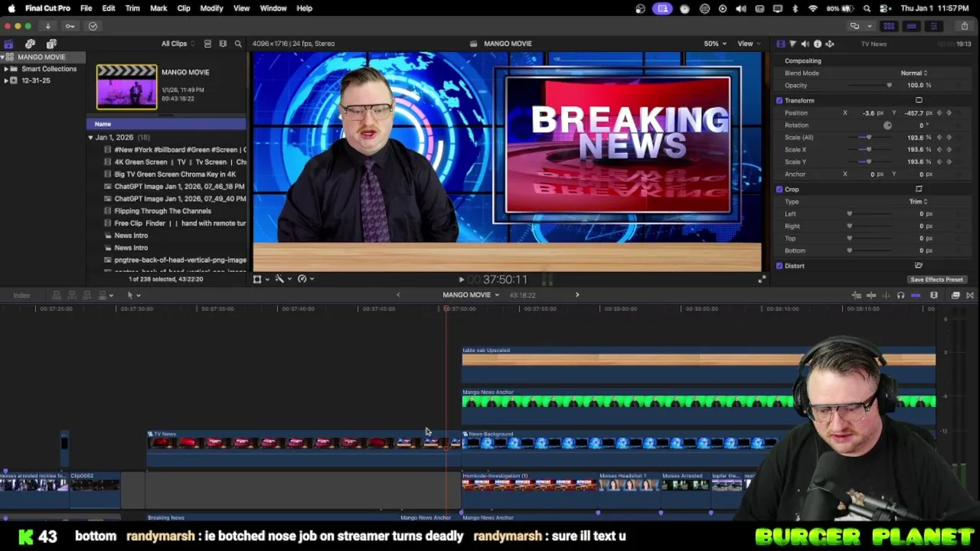Open the Clip menu
The image size is (980, 551).
point(184,8)
